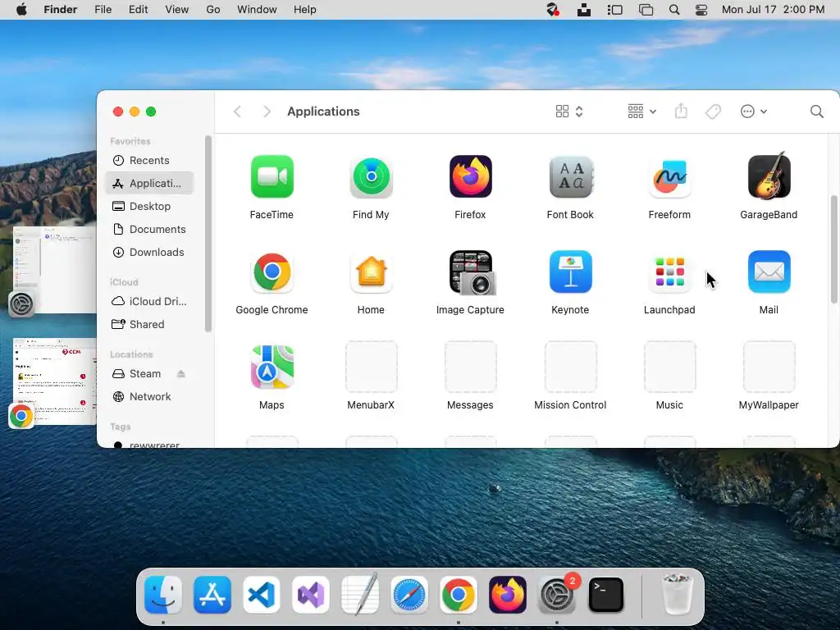The image size is (840, 630).
Task: Open App Store from the Dock
Action: click(x=212, y=596)
